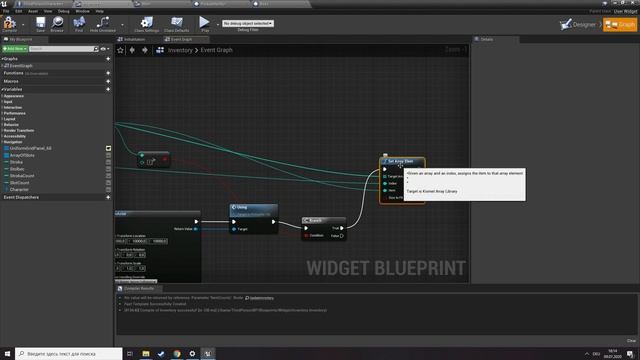Click the graph icon beside the Inventory breadcrumb
640x360 pixels.
coord(160,50)
